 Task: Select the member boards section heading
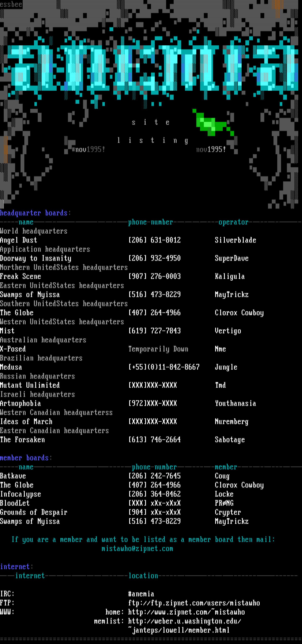[x=24, y=457]
